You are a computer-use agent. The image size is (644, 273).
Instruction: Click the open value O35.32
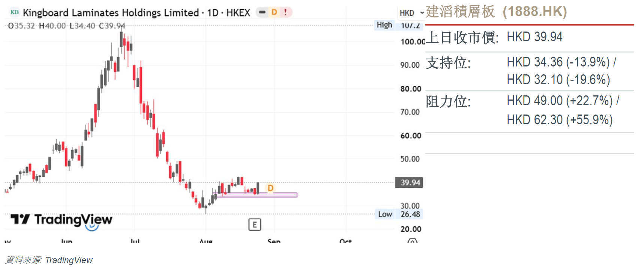[21, 26]
